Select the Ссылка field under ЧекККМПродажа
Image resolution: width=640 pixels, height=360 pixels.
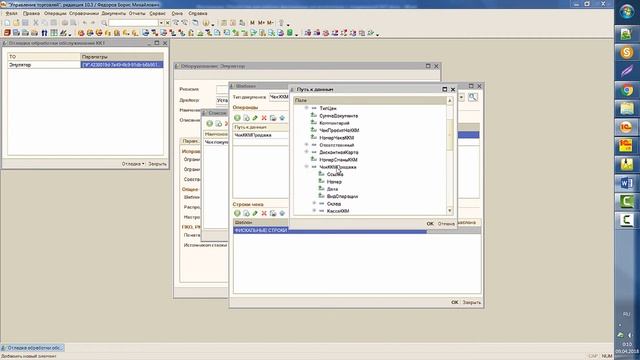335,174
